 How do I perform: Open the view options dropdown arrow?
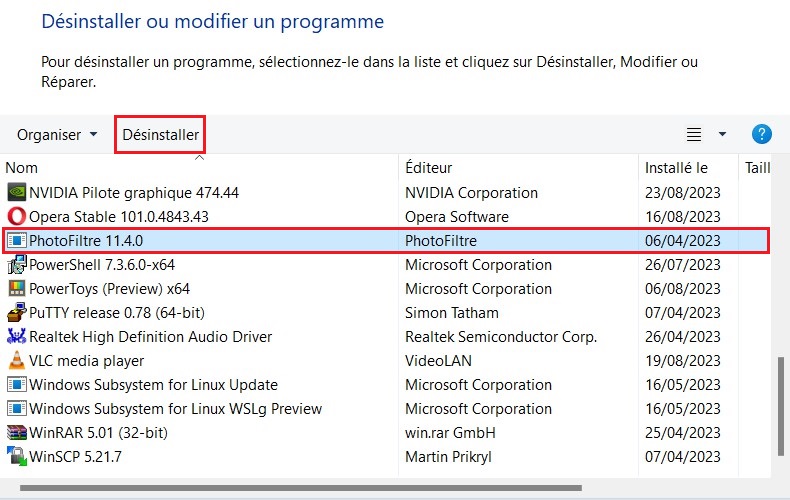click(722, 135)
